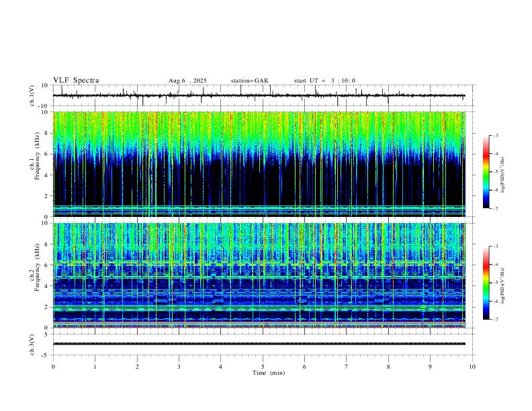Click the 'Time (min)' axis title
Image resolution: width=532 pixels, height=411 pixels.
tap(269, 373)
